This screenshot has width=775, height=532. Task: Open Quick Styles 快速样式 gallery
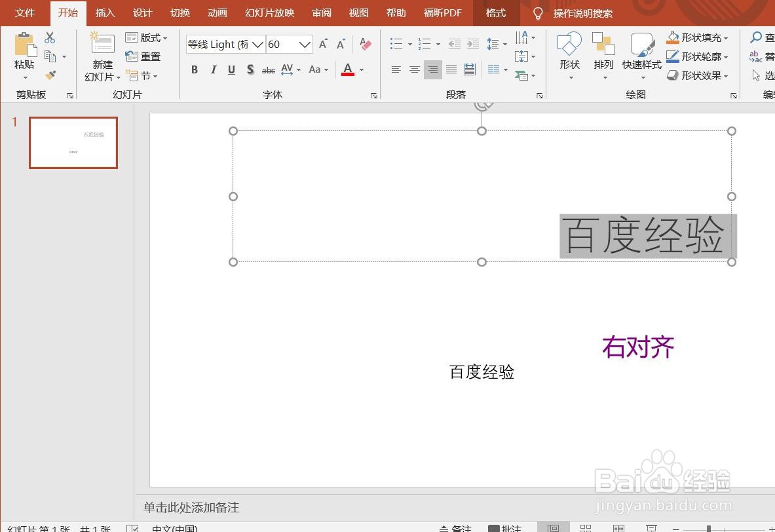click(x=642, y=44)
